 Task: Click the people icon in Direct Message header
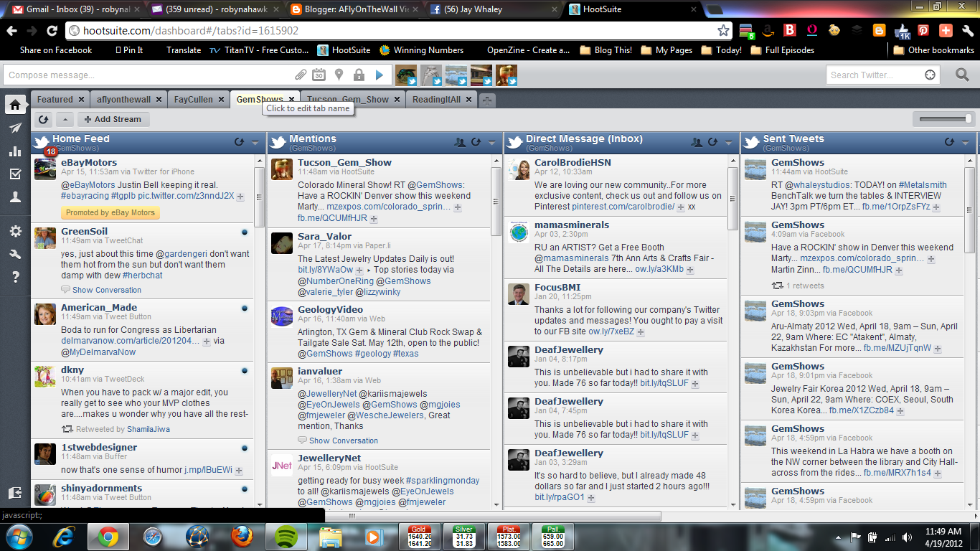tap(697, 142)
